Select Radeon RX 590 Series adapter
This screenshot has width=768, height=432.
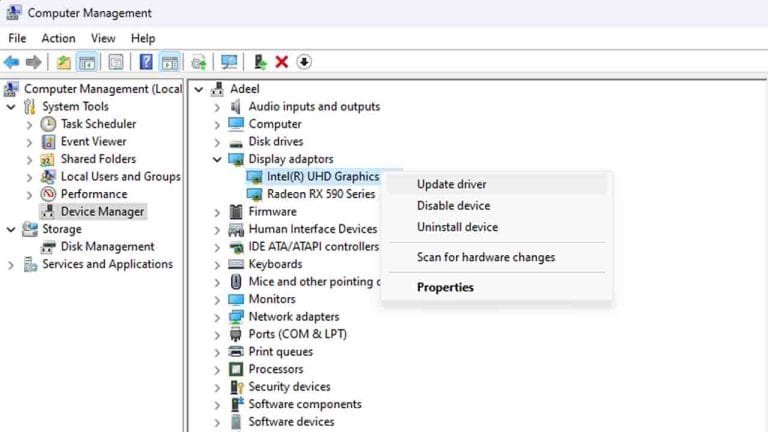321,194
